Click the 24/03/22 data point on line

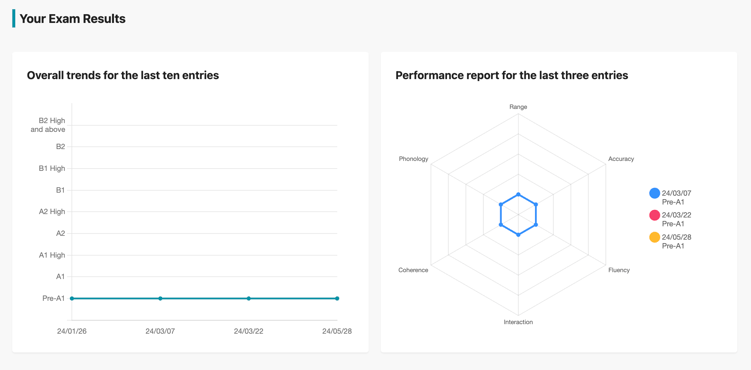pos(249,298)
